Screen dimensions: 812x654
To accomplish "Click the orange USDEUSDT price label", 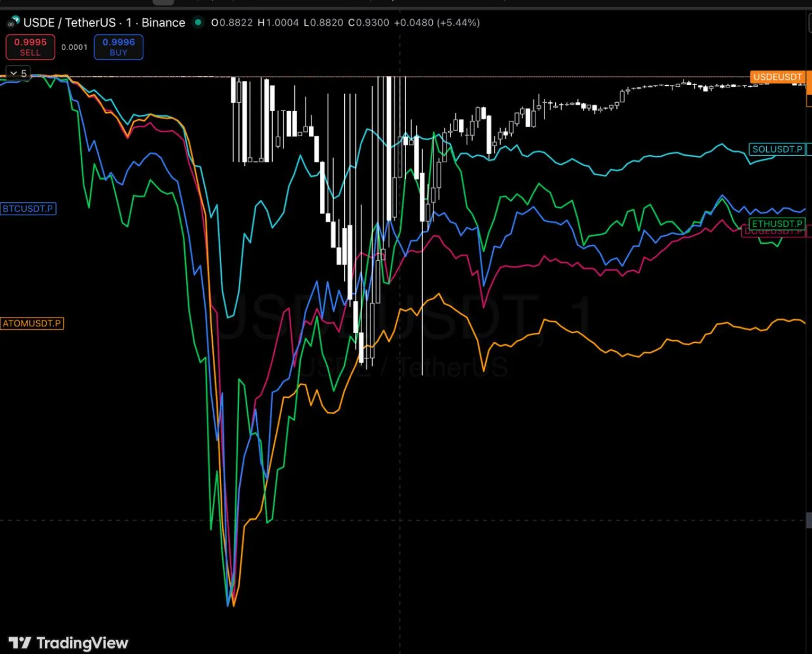I will [x=777, y=77].
